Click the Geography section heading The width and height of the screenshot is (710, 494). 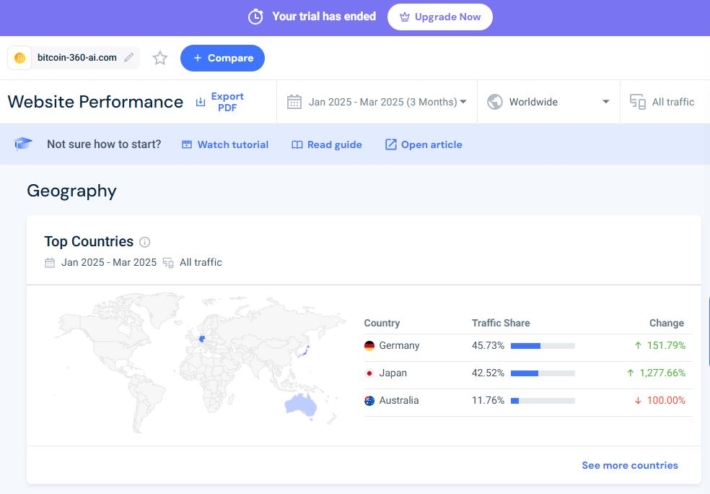pos(72,191)
